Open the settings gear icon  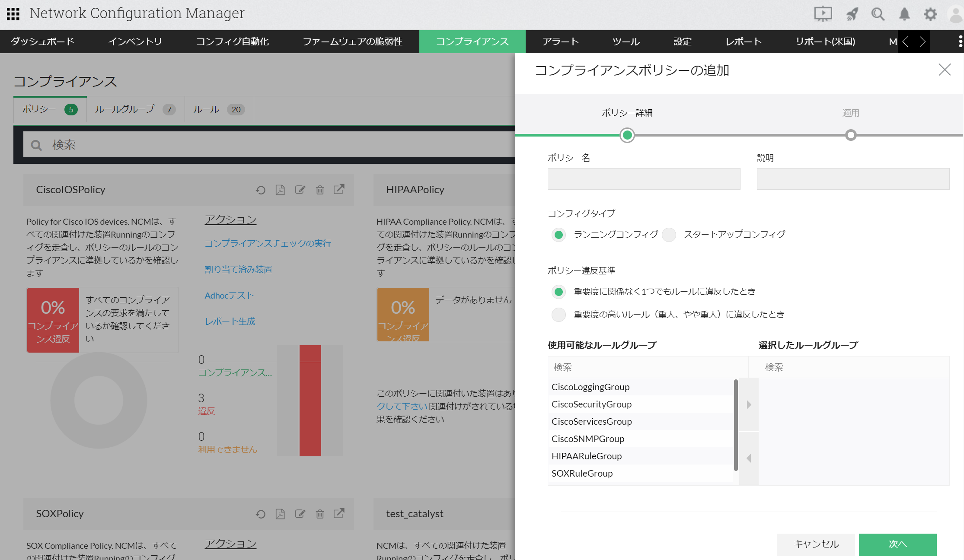pos(930,14)
